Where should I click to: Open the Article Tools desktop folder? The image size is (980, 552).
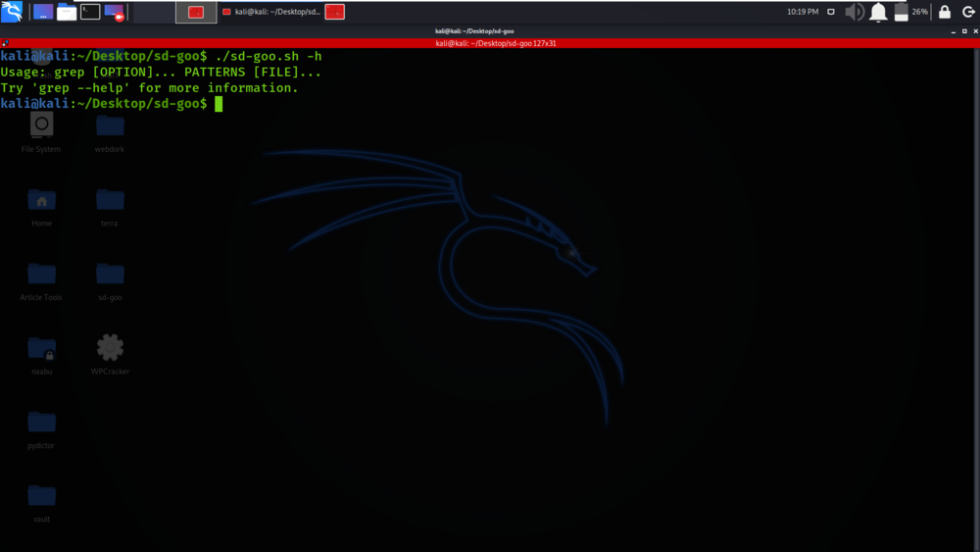tap(41, 281)
